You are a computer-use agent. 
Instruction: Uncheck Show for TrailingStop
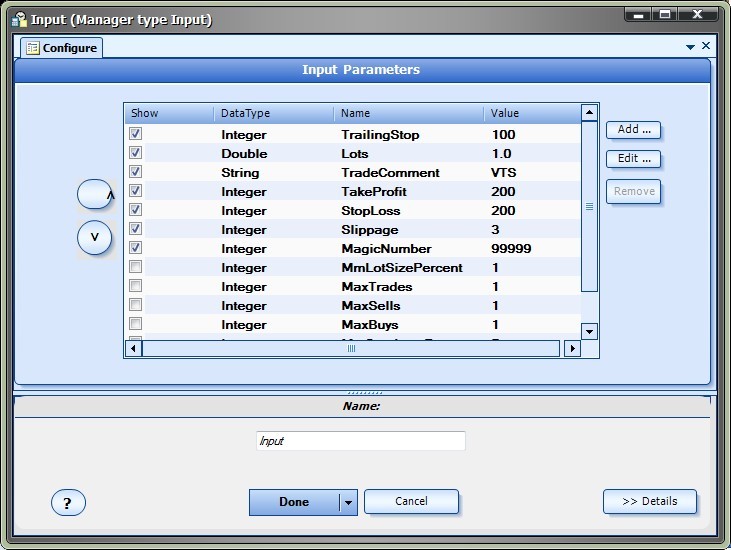tap(136, 134)
